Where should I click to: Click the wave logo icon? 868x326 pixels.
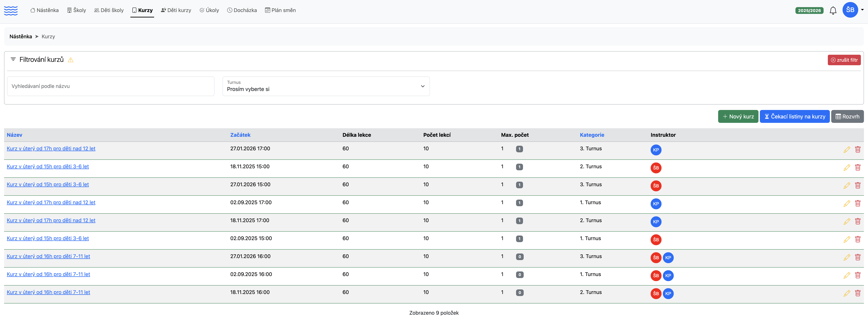pyautogui.click(x=11, y=11)
